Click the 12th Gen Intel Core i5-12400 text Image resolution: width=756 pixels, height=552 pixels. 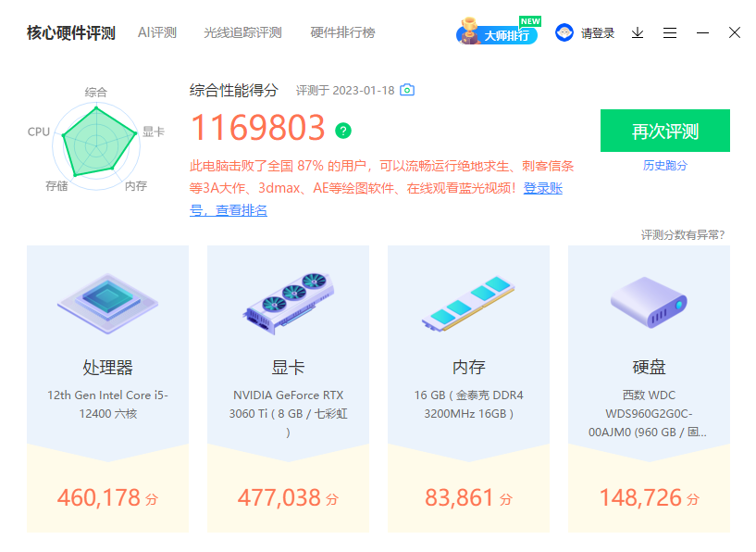pos(107,405)
